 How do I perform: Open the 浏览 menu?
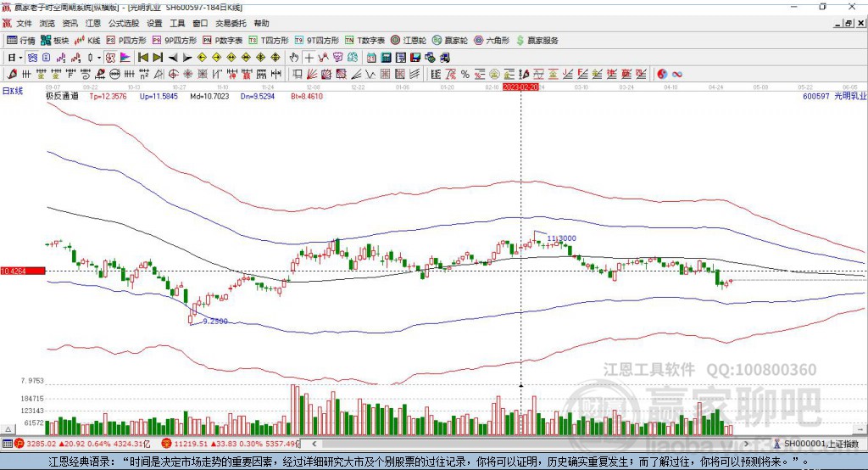click(47, 23)
